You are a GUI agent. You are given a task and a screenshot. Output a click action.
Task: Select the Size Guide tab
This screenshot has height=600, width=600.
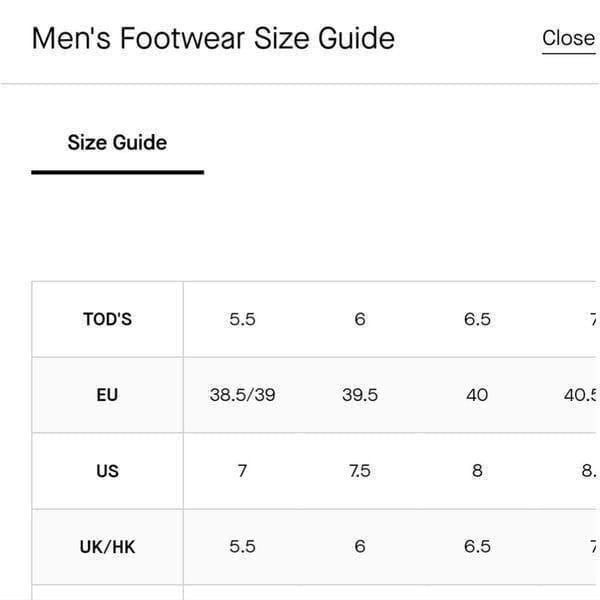pos(117,142)
